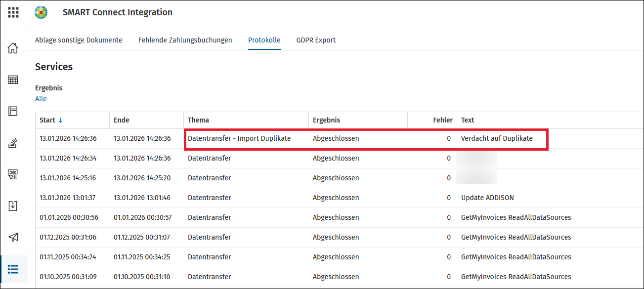Click the Ergebnis filter label above Alle
This screenshot has height=289, width=644.
[49, 88]
